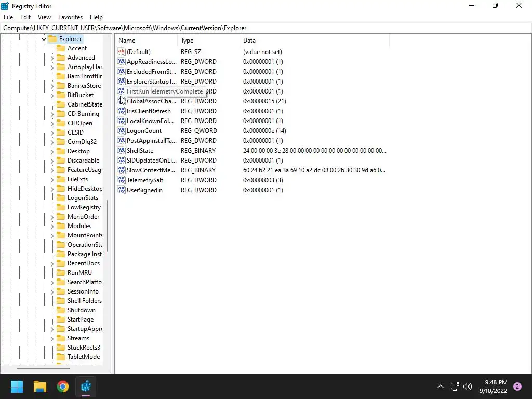The height and width of the screenshot is (399, 532).
Task: Click the tree pane horizontal scrollbar
Action: coord(43,368)
